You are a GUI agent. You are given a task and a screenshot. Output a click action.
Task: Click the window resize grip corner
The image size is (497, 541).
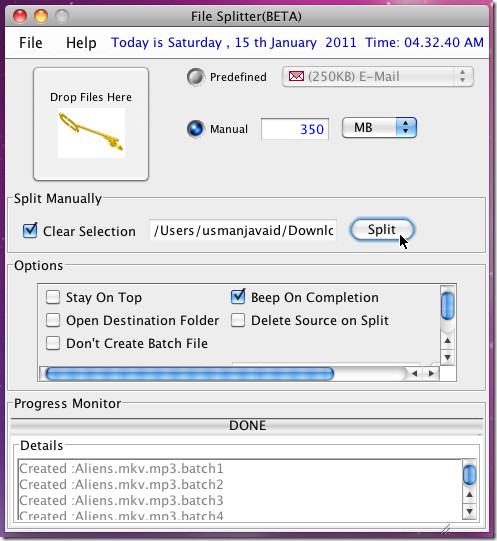pyautogui.click(x=446, y=528)
